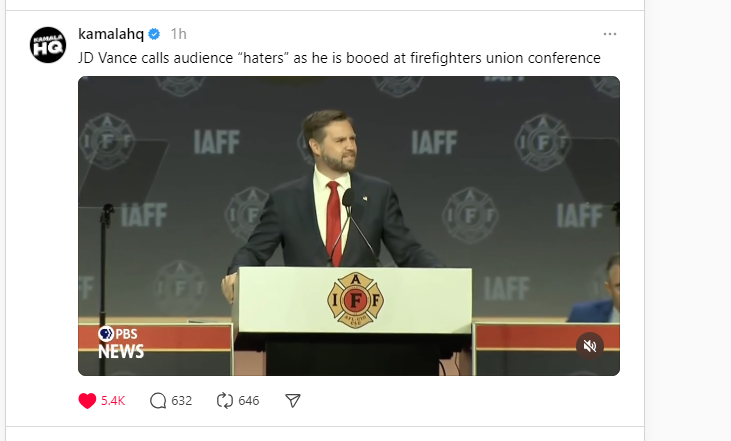Screen dimensions: 731x441
Task: Click the 646 reposts count
Action: 249,400
